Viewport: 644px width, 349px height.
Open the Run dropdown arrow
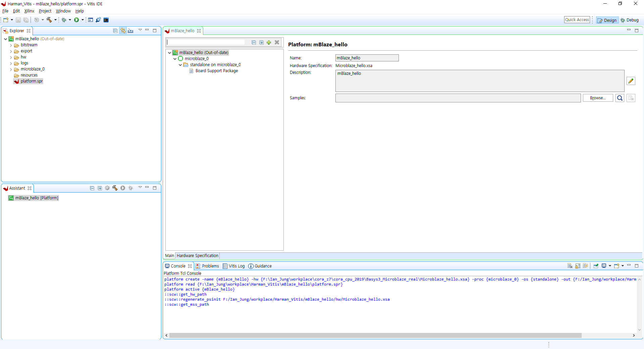coord(83,20)
